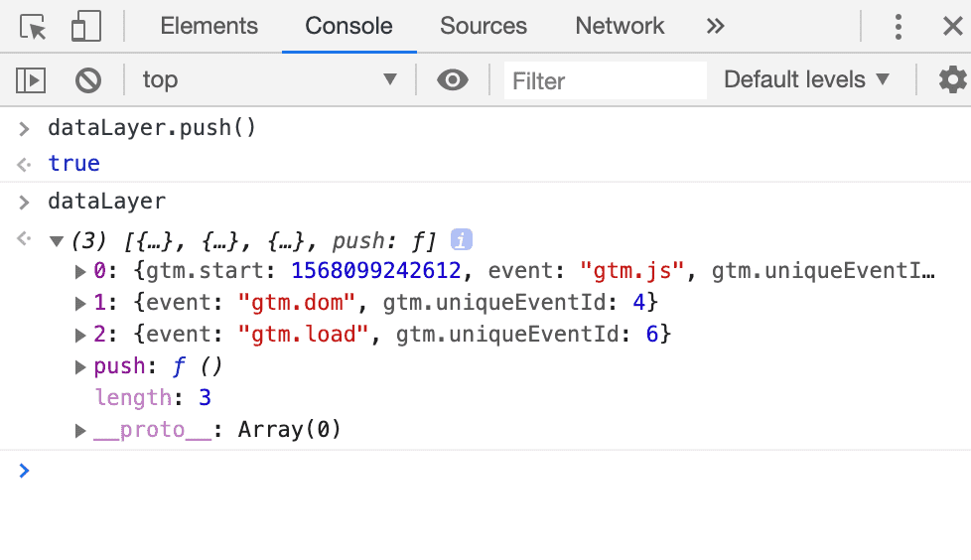The width and height of the screenshot is (971, 560).
Task: Show the console sidebar
Action: pos(31,79)
